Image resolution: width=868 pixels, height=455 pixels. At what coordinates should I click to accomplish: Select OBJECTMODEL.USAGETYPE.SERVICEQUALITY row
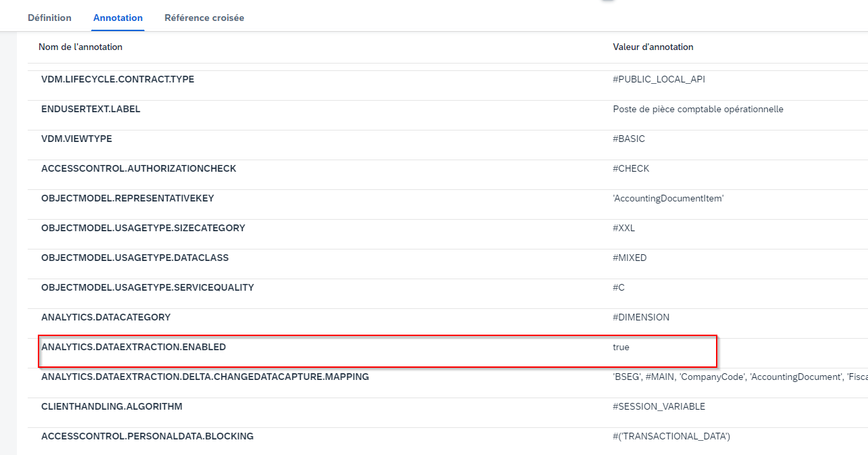click(147, 287)
